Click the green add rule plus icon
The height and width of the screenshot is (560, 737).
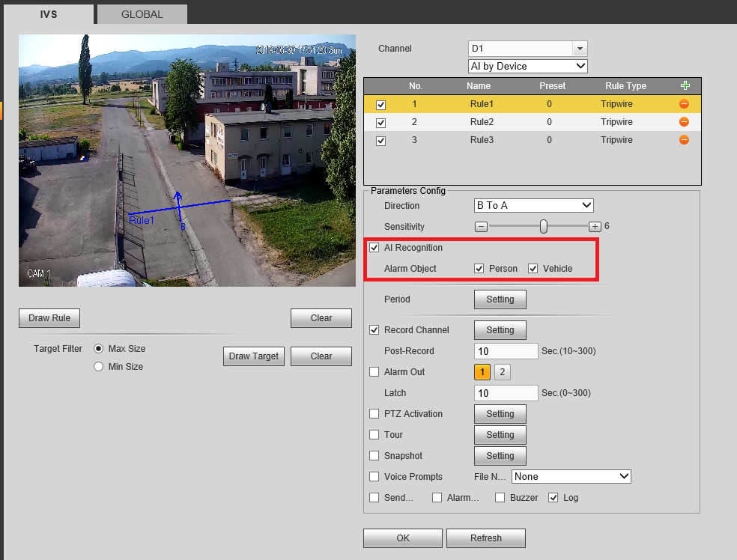pos(684,86)
